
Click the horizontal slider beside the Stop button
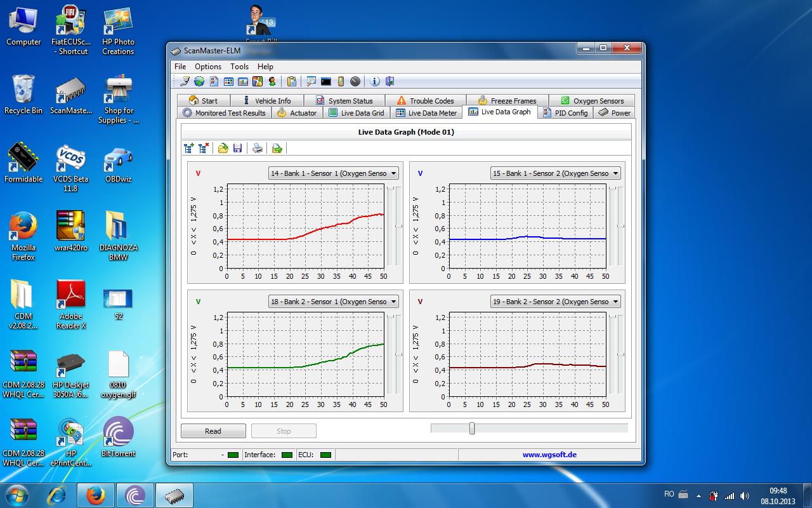click(529, 429)
